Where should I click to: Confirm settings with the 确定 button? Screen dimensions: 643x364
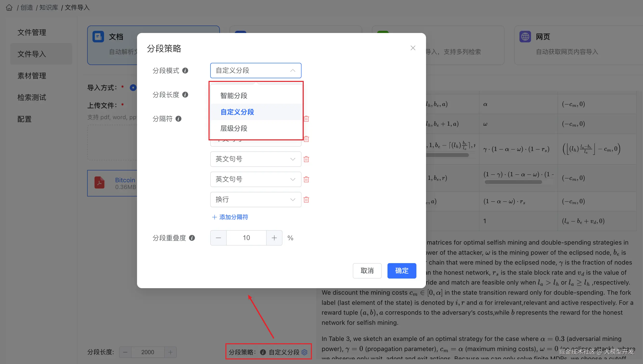402,271
